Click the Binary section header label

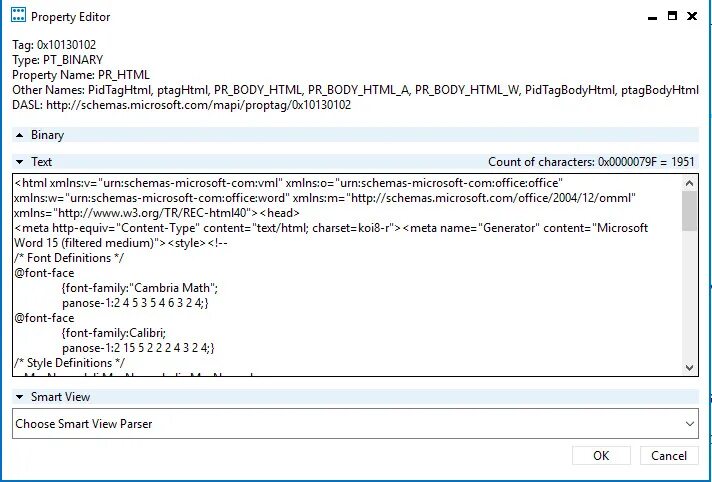(47, 135)
